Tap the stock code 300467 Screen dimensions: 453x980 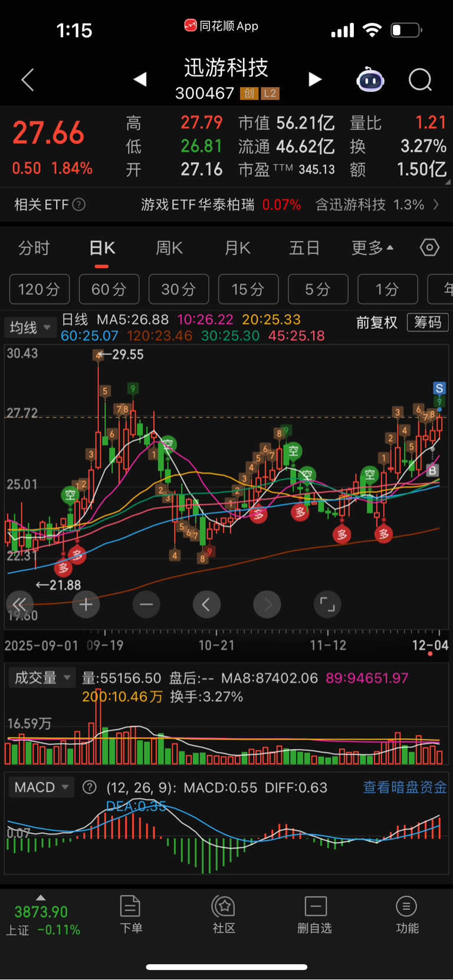point(205,93)
